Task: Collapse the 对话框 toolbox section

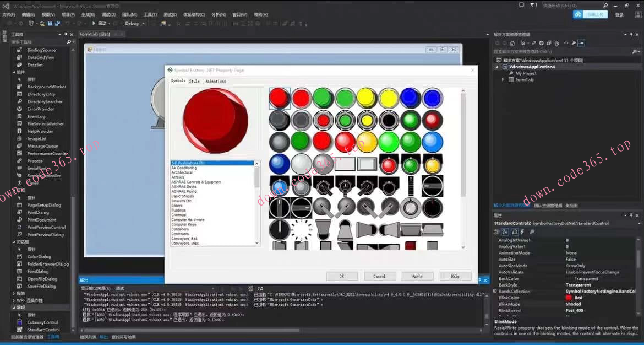Action: coord(14,242)
